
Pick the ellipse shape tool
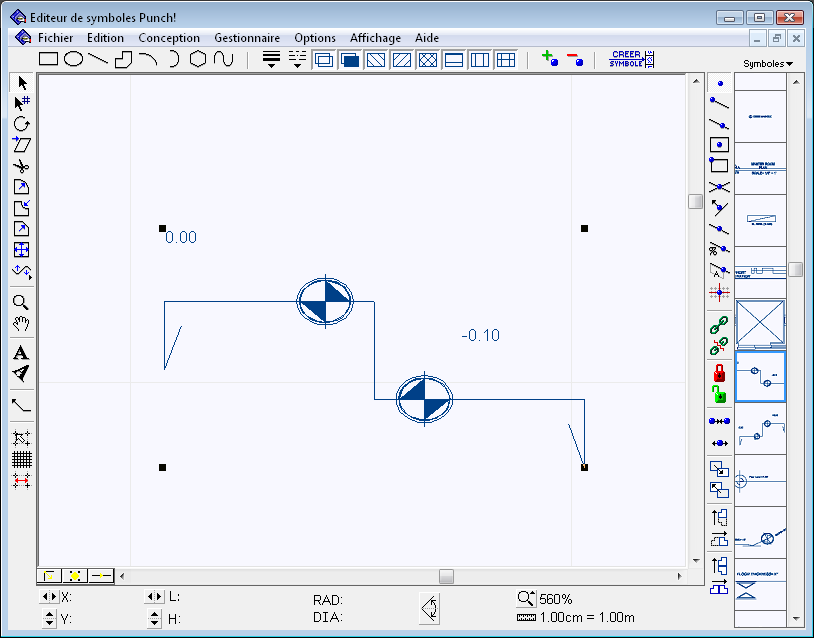(x=73, y=59)
